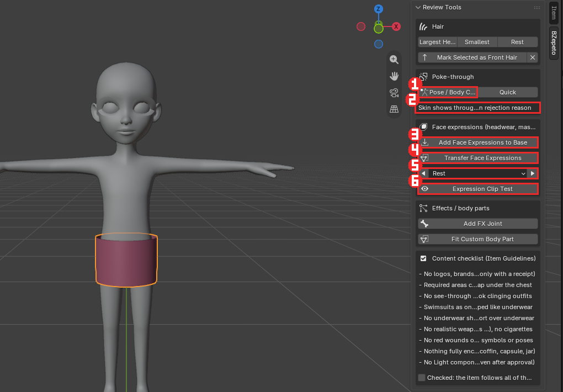The height and width of the screenshot is (392, 563).
Task: Step to next expression with right arrow
Action: [x=533, y=173]
